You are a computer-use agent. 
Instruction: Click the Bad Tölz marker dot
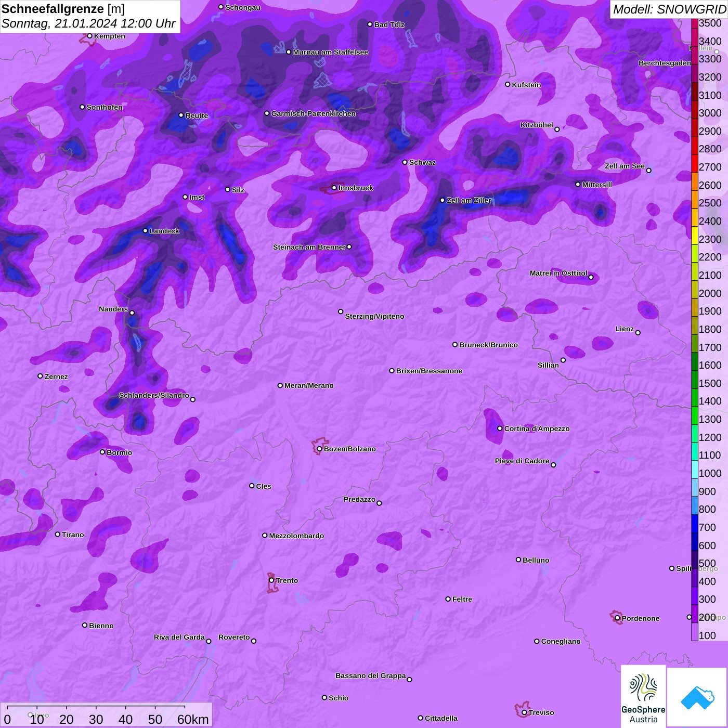(x=370, y=24)
